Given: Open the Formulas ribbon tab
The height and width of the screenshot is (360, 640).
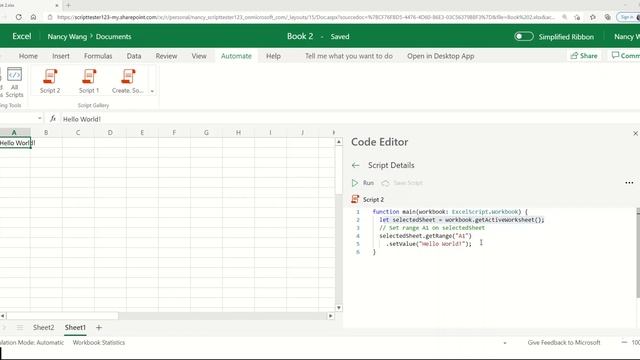Looking at the screenshot, I should pyautogui.click(x=98, y=56).
